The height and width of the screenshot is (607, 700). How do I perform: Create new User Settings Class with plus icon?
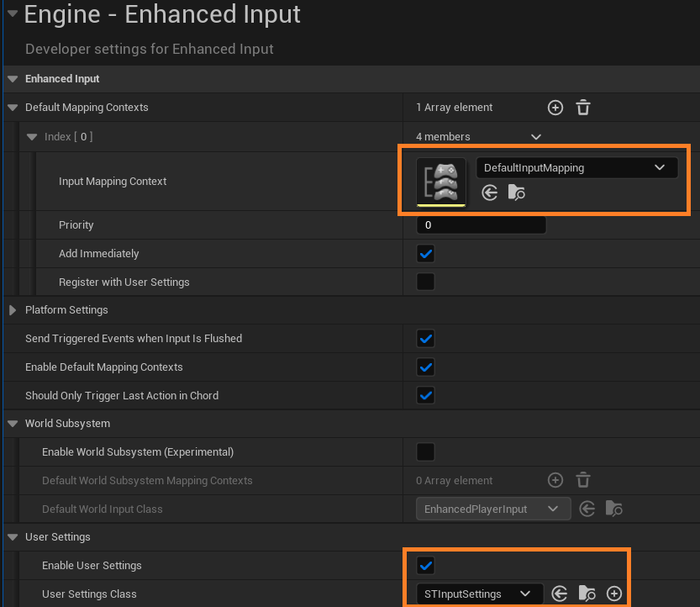(614, 594)
